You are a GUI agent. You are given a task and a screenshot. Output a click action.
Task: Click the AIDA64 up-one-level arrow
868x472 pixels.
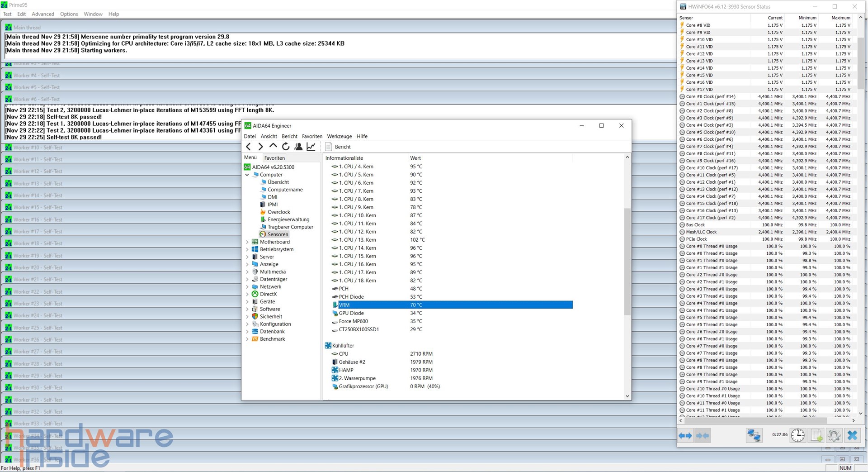[273, 146]
